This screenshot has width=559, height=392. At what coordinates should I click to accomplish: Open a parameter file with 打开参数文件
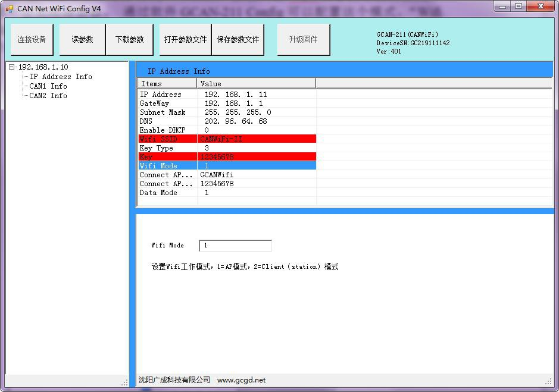(185, 40)
